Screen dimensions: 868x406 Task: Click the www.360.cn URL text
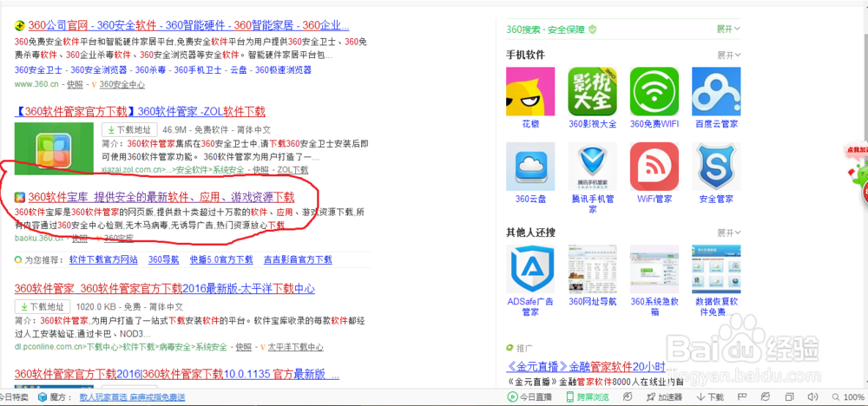36,85
